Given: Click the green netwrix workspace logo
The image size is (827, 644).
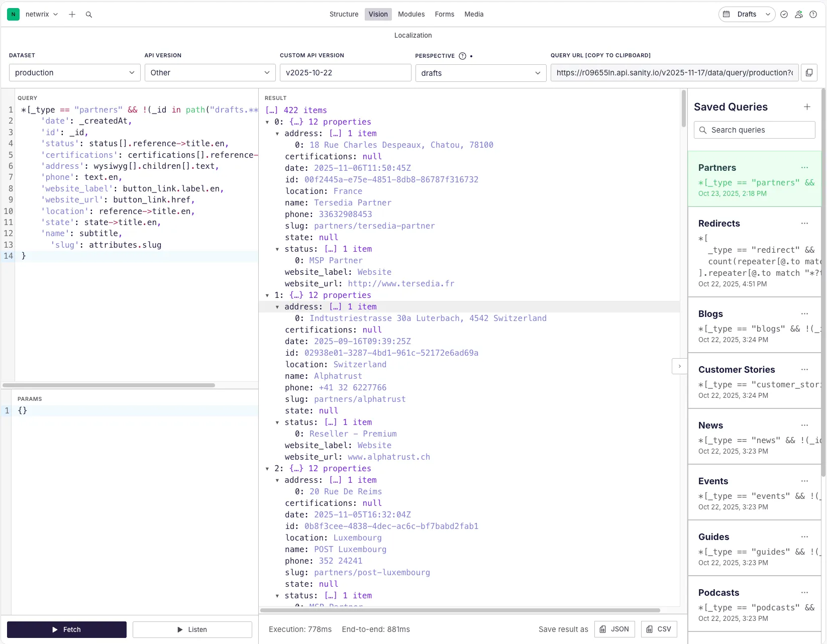Looking at the screenshot, I should pos(14,15).
